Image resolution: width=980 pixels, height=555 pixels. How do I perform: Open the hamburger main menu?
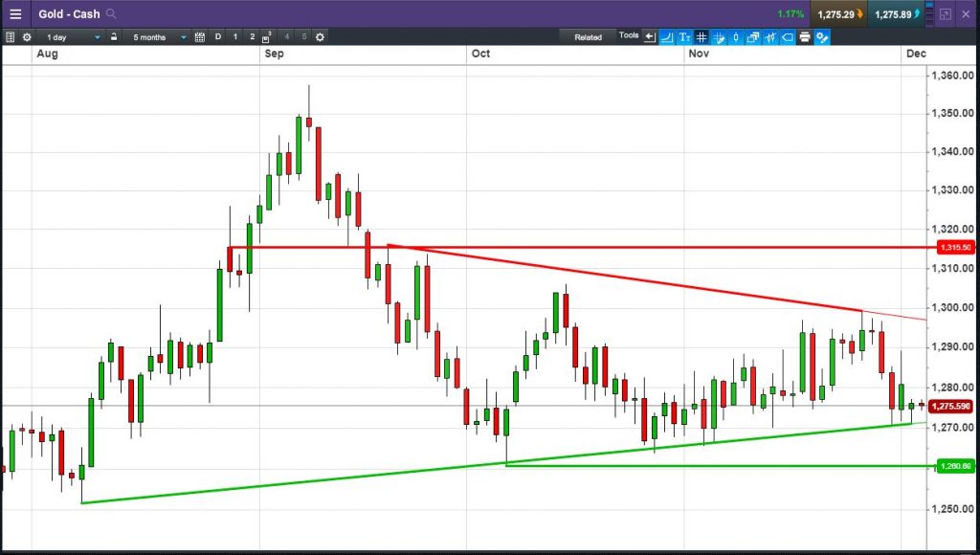(15, 13)
